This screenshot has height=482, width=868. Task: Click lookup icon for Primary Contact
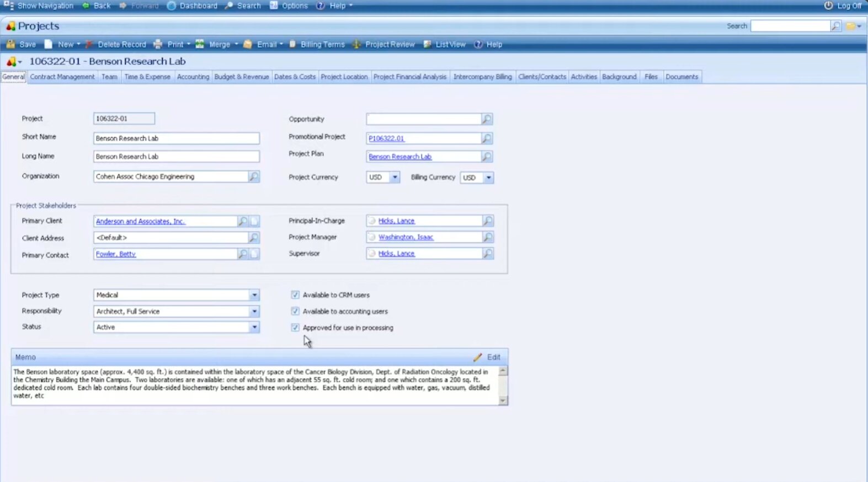[243, 254]
